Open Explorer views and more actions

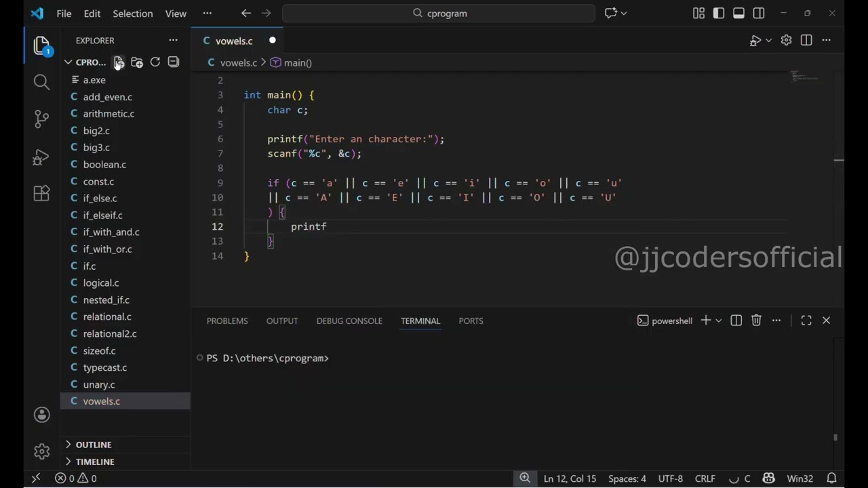pyautogui.click(x=173, y=41)
